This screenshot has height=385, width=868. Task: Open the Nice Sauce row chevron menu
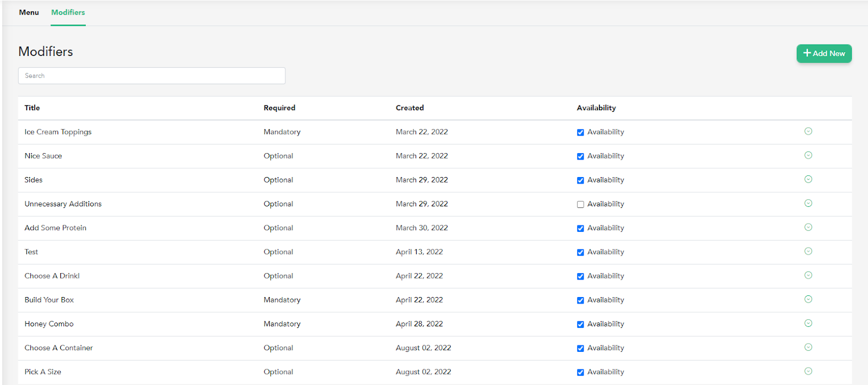808,155
